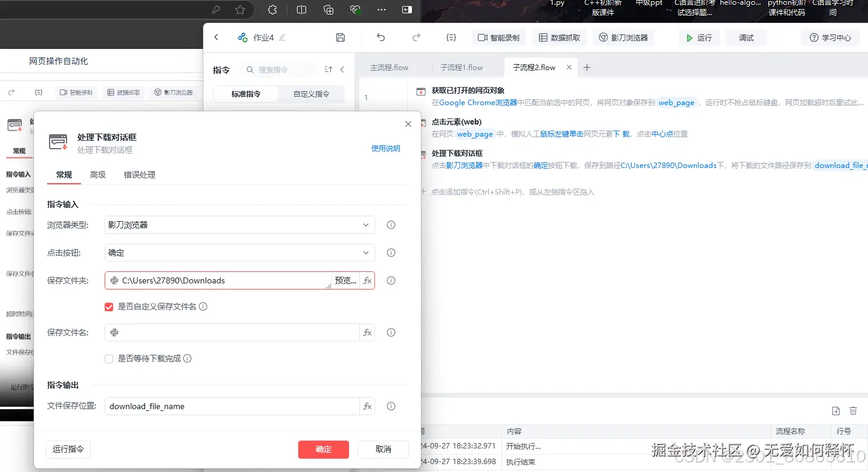868x472 pixels.
Task: Open the variables panel icon
Action: [451, 37]
